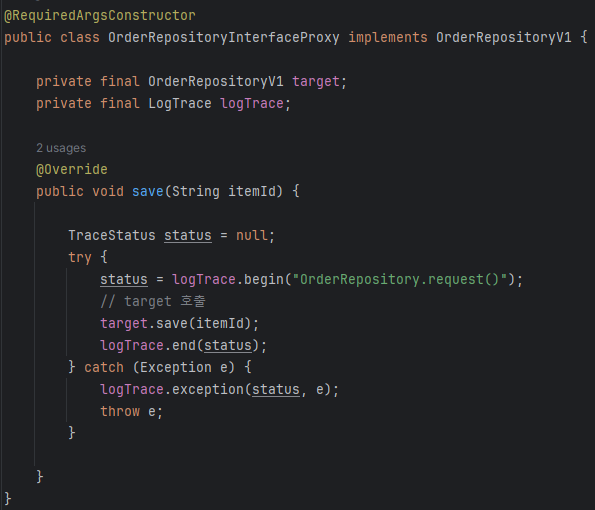
Task: Click the throw keyword
Action: [120, 411]
